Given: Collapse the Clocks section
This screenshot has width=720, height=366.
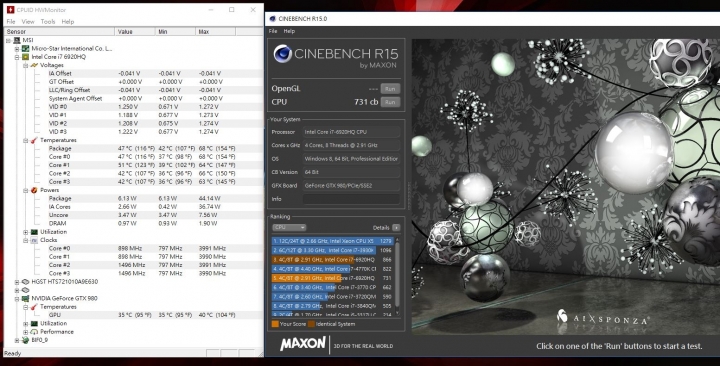Looking at the screenshot, I should (26, 240).
